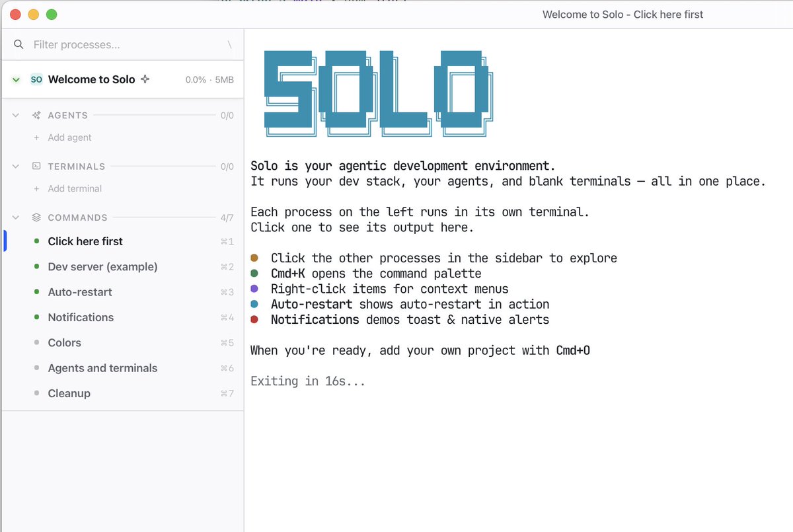
Task: Select the Click here first process
Action: [x=124, y=241]
